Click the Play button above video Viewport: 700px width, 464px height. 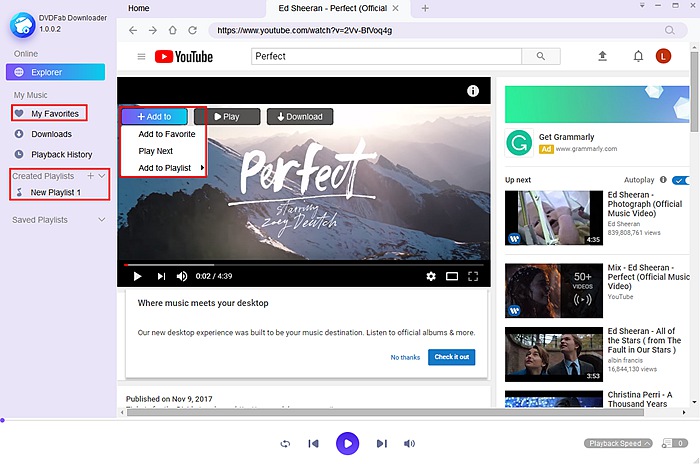tap(227, 117)
